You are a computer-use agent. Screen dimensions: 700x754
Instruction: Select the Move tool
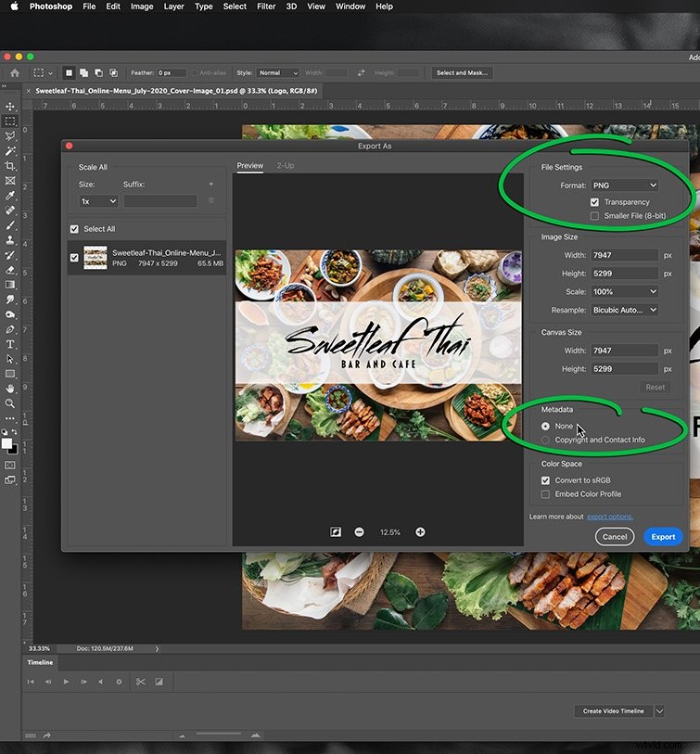click(9, 107)
